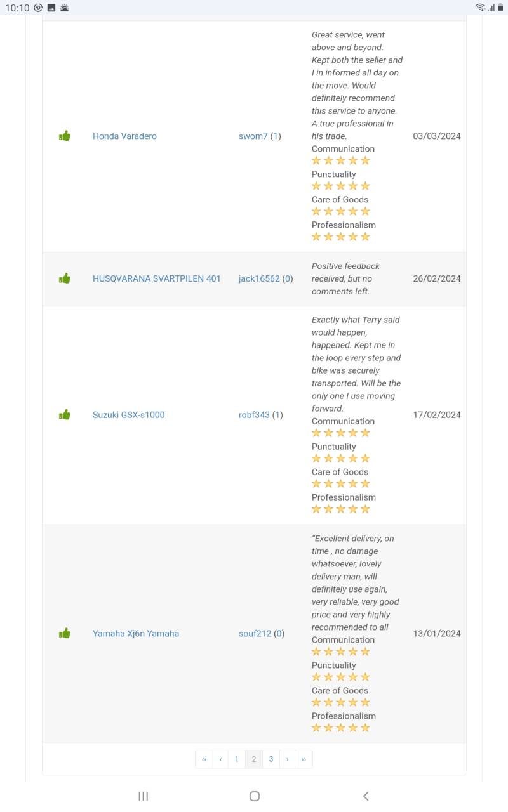Go to pagination page 3
508x812 pixels.
271,759
